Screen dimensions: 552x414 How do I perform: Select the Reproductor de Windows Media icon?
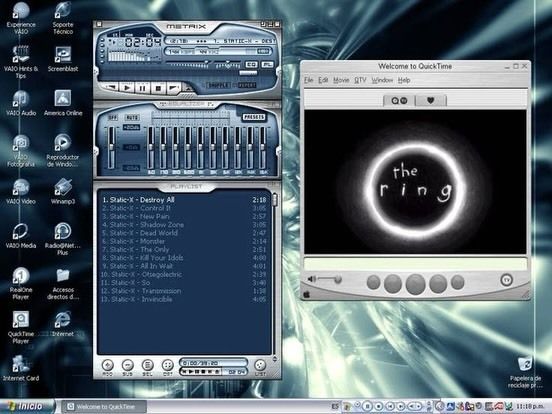tap(63, 151)
